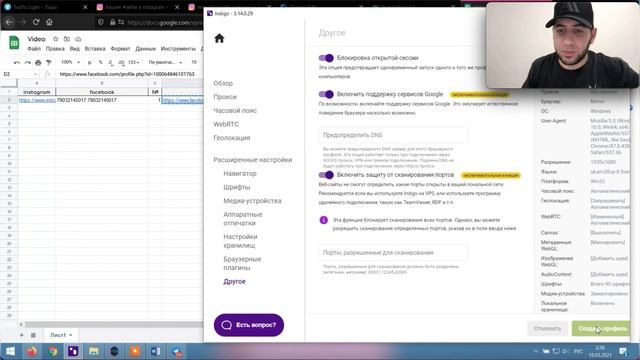Screen dimensions: 640x360
Task: Select Другое in the sidebar
Action: (x=234, y=282)
